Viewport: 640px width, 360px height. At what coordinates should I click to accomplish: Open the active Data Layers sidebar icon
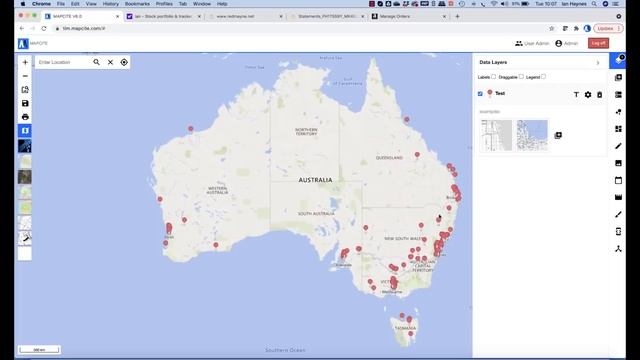coord(618,60)
